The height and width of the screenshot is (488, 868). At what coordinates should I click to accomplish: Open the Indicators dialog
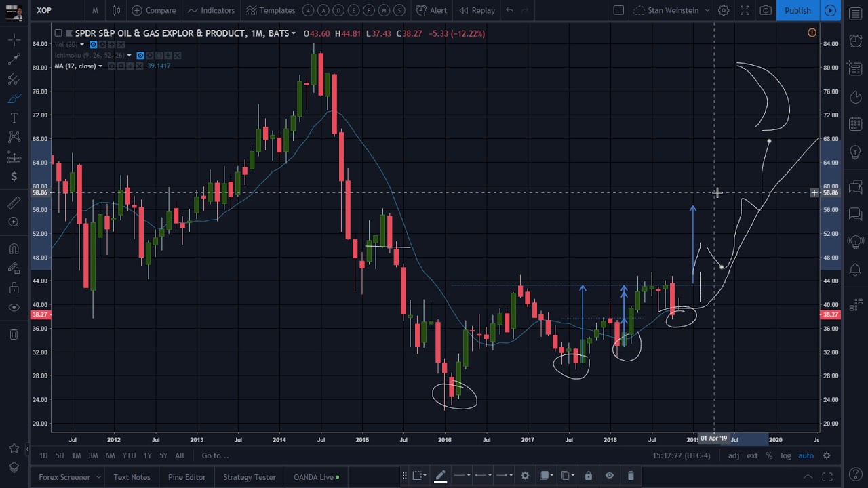pyautogui.click(x=211, y=10)
